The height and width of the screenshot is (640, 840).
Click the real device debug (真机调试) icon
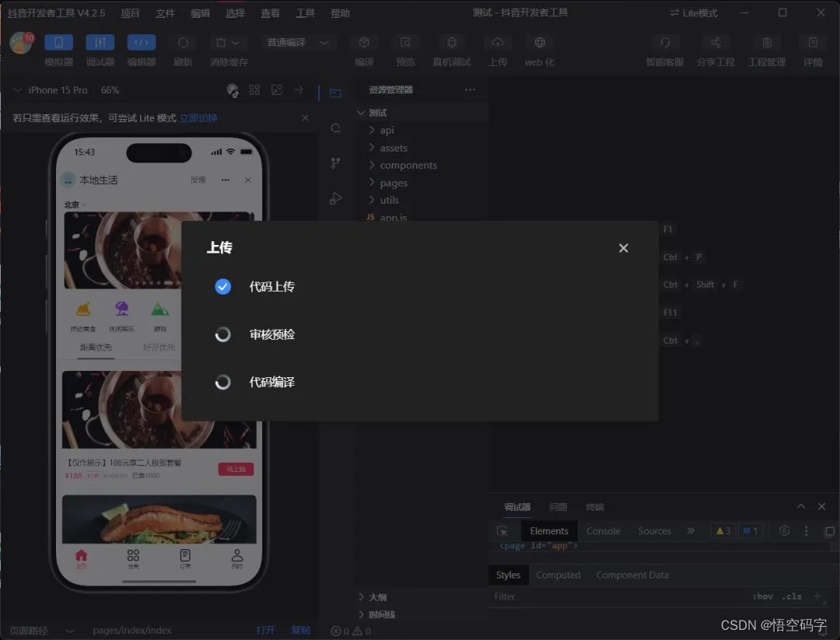coord(452,42)
